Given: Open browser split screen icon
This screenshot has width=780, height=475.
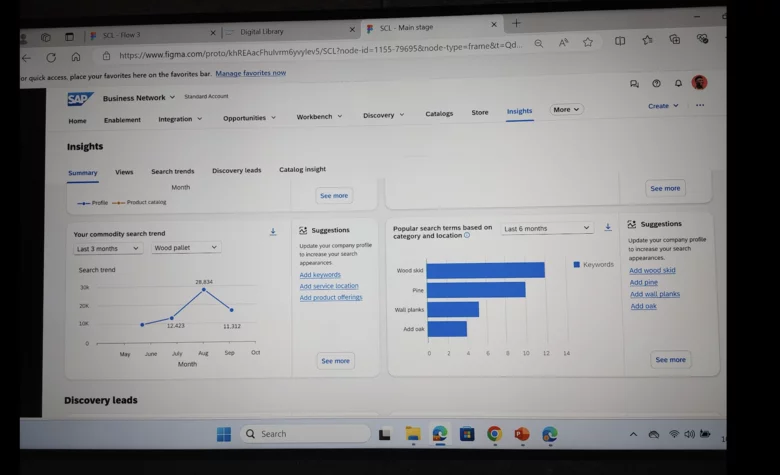Looking at the screenshot, I should pyautogui.click(x=620, y=41).
